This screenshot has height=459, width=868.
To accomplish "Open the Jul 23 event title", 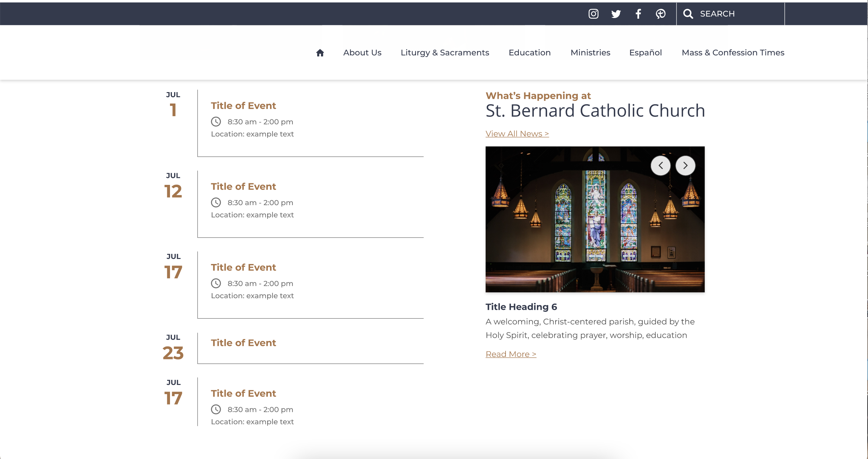I will [x=243, y=343].
